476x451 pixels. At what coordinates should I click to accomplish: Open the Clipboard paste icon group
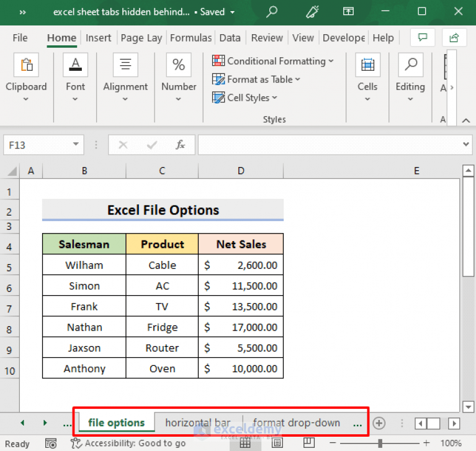pyautogui.click(x=27, y=65)
